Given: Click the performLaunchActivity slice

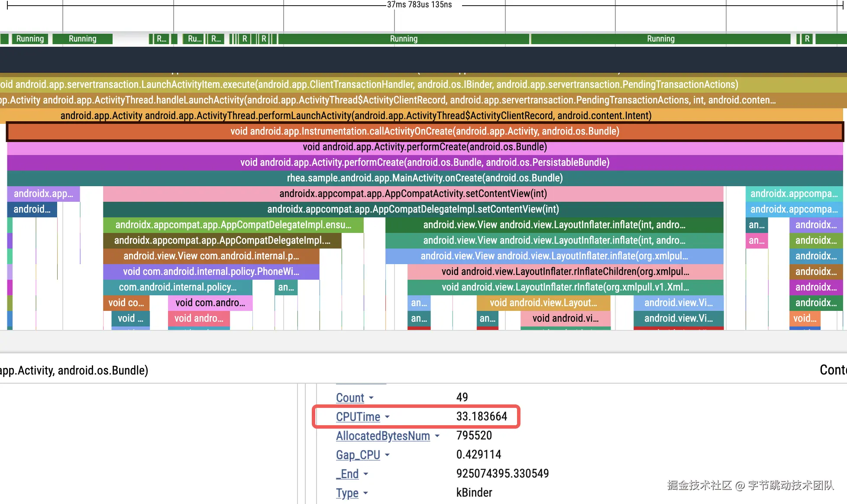Looking at the screenshot, I should 355,116.
